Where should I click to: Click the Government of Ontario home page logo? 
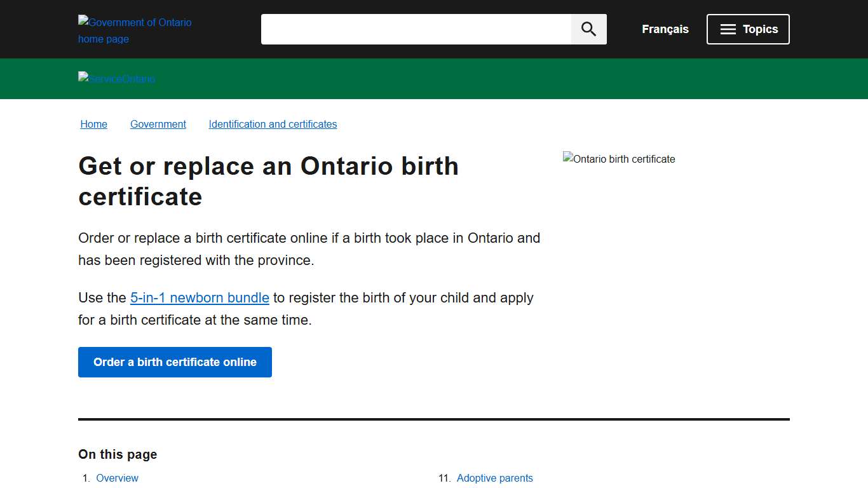tap(135, 30)
